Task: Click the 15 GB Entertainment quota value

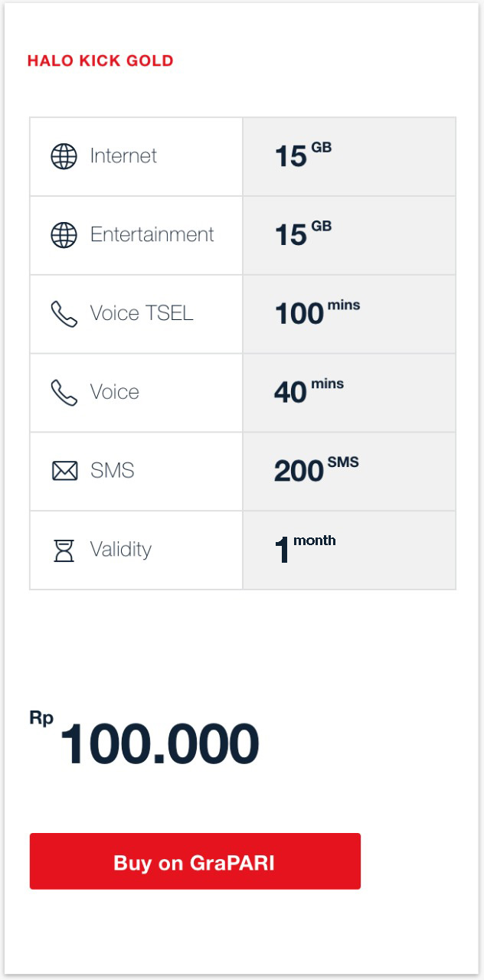Action: pos(302,234)
